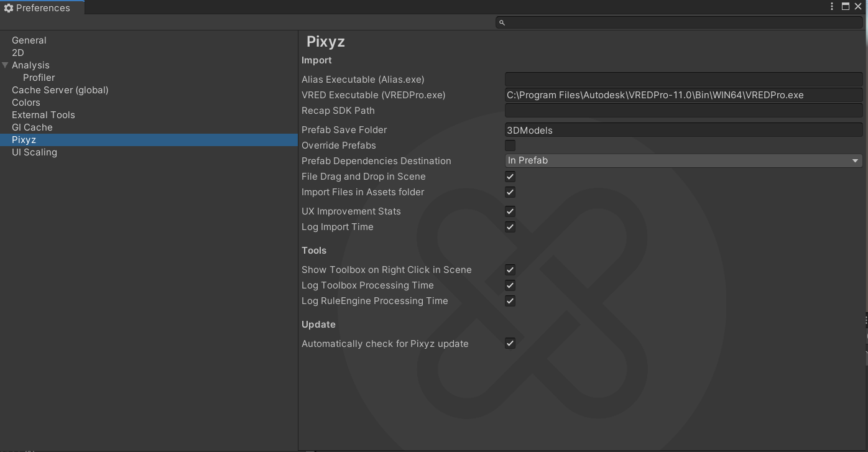The height and width of the screenshot is (452, 868).
Task: Edit the Prefab Save Folder field
Action: (683, 130)
